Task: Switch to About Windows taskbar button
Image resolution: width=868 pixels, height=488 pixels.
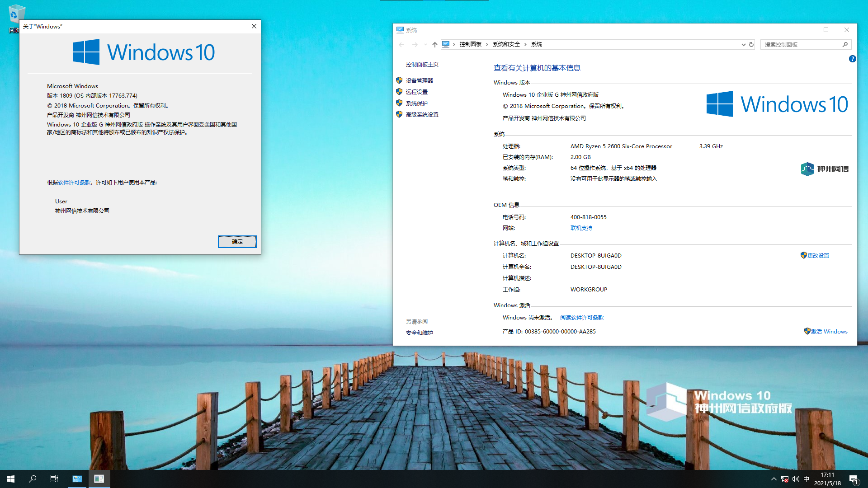Action: pyautogui.click(x=99, y=479)
